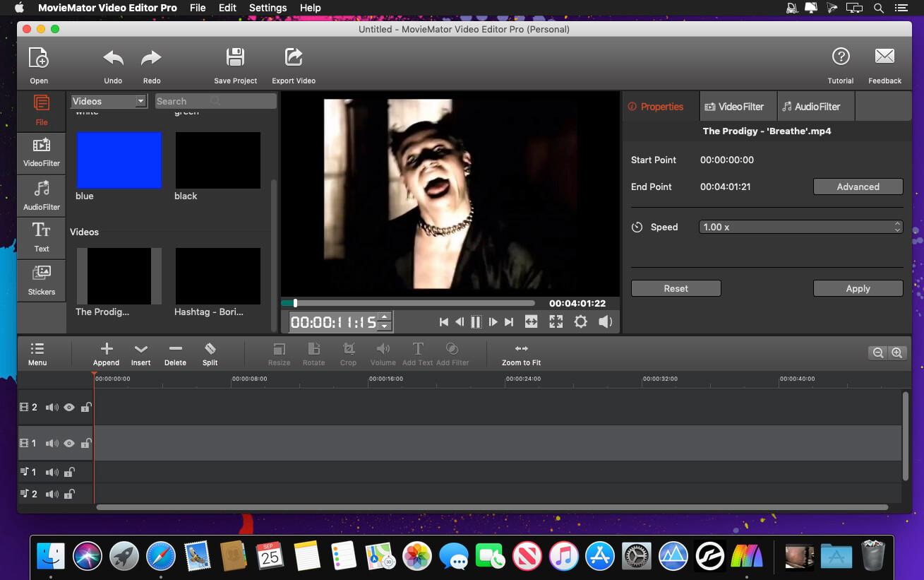Toggle lock on video track 1
Viewport: 924px width, 580px height.
85,444
